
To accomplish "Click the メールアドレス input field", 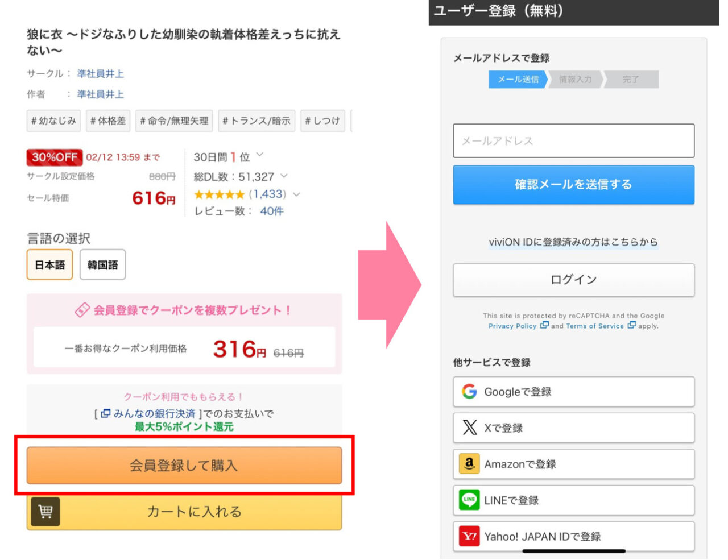I will coord(573,140).
